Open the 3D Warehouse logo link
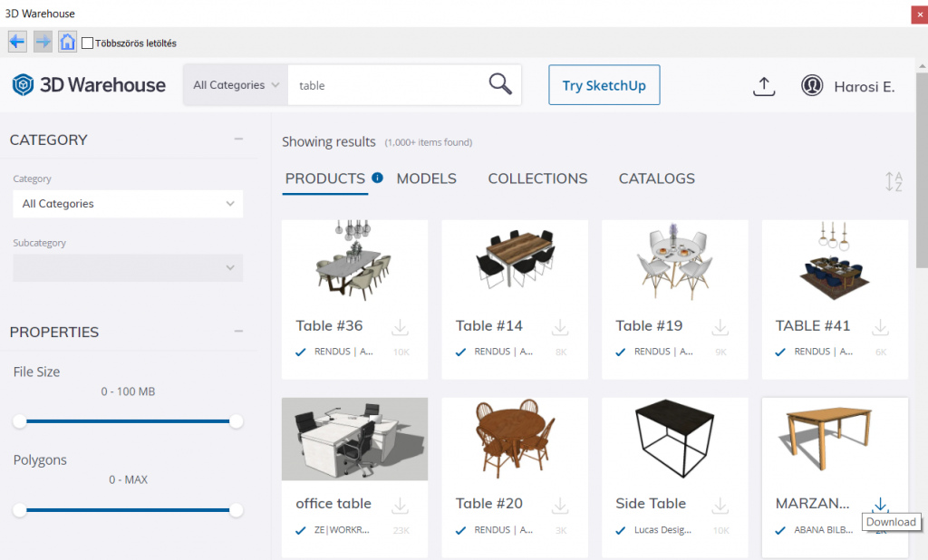Screen dimensions: 928x560 (x=89, y=85)
